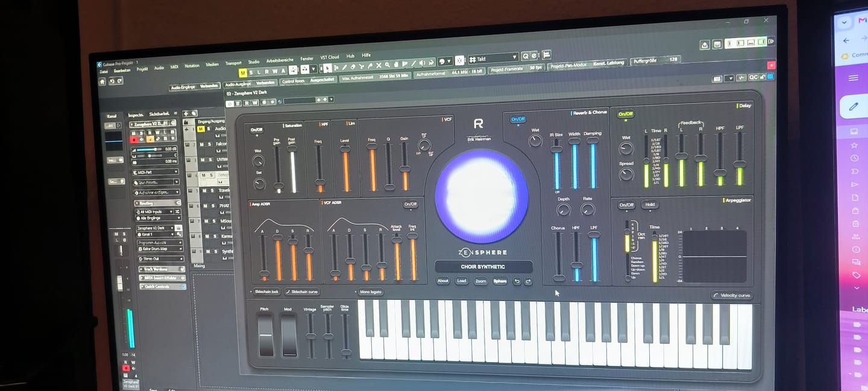Click the add track plus icon
This screenshot has height=391, width=868.
pos(186,113)
